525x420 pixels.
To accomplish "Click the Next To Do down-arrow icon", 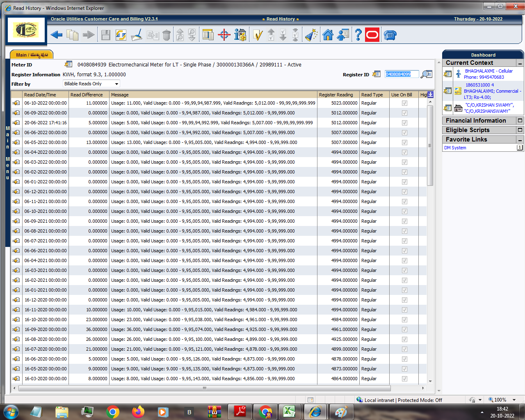I will point(283,35).
